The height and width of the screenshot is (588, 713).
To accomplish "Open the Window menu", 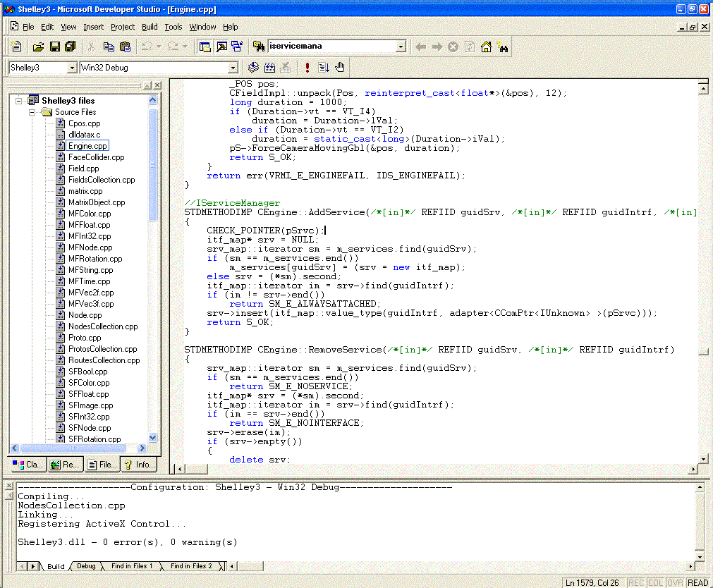I will point(202,27).
